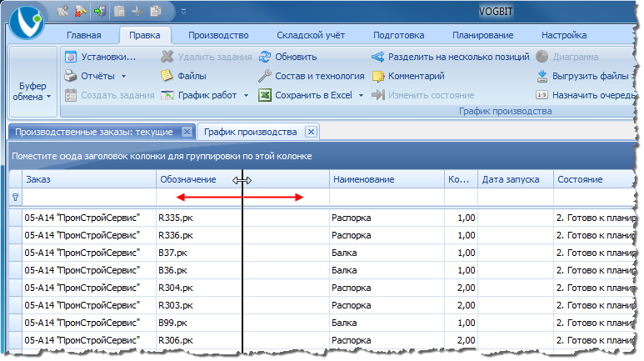The image size is (644, 361).
Task: Open the Планирование ribbon tab
Action: point(483,35)
